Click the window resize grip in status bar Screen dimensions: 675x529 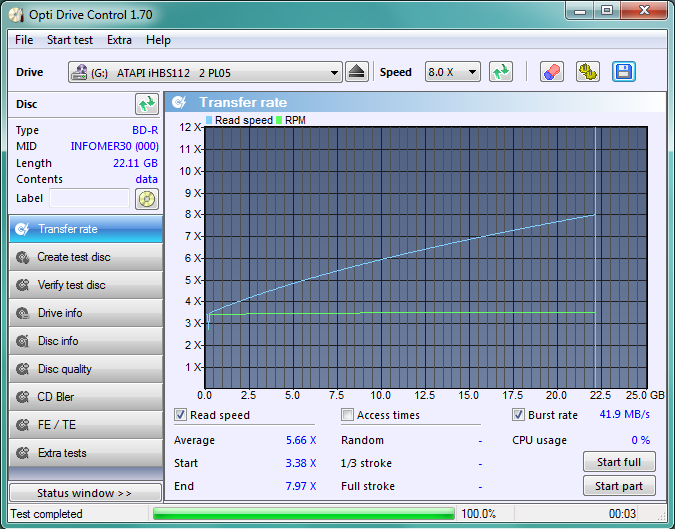pos(661,515)
